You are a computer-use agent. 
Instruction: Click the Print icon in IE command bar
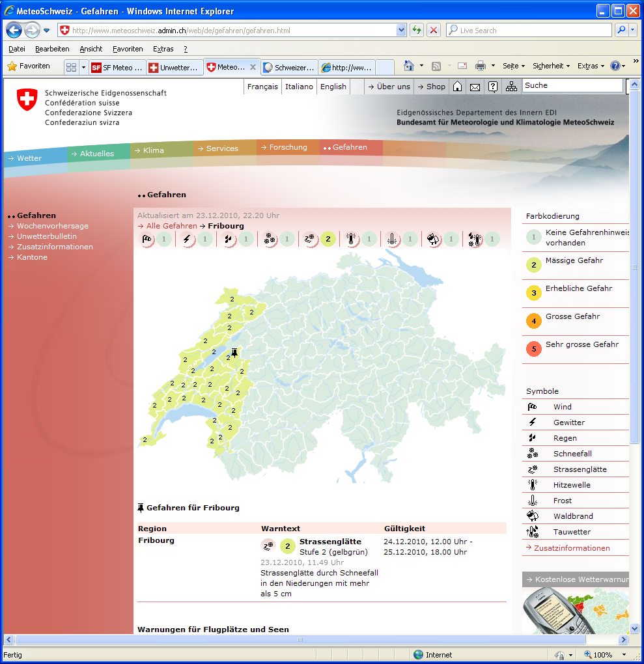point(480,66)
